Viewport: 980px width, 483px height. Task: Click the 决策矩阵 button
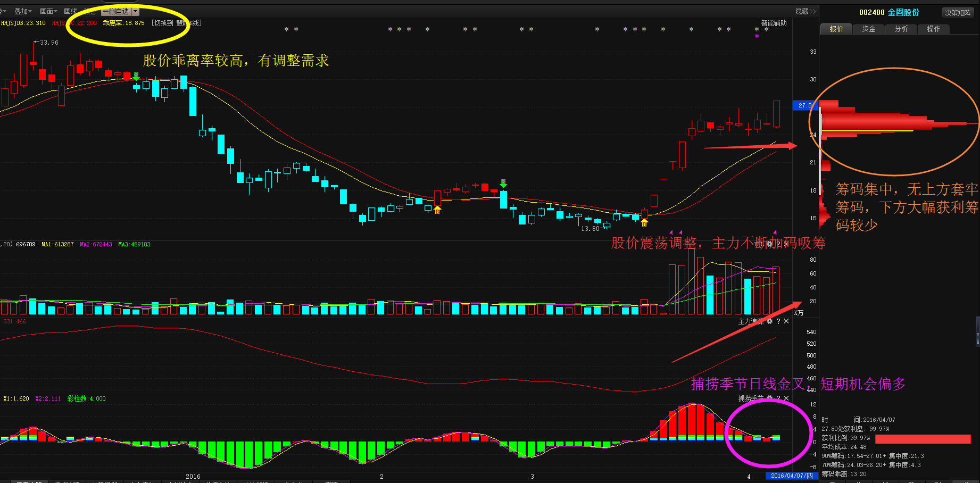pos(958,13)
